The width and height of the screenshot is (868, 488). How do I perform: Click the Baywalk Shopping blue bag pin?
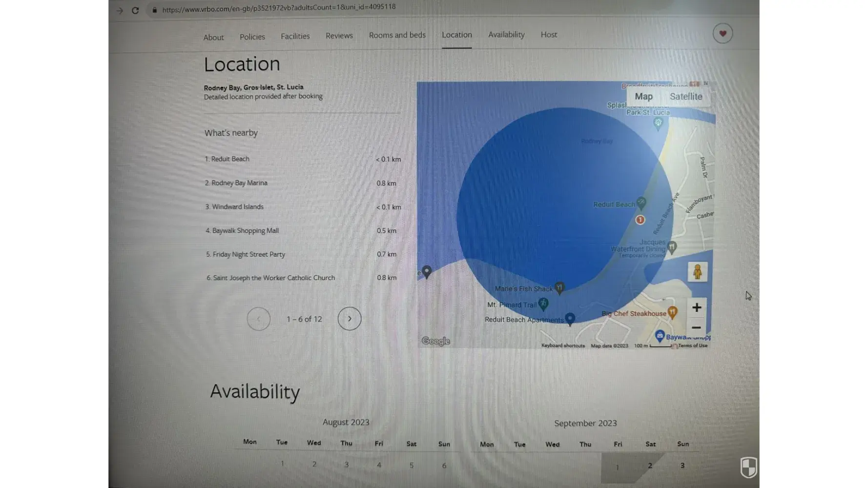point(660,336)
